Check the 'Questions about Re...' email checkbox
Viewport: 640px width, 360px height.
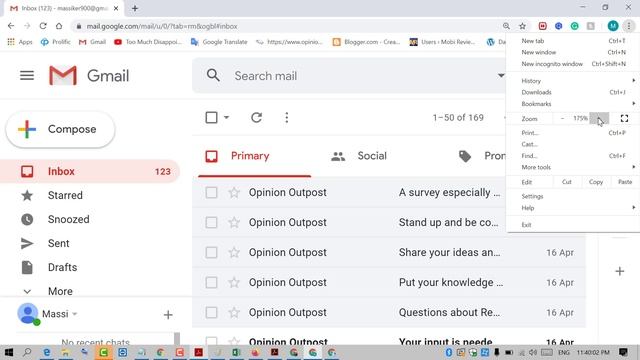tap(211, 312)
